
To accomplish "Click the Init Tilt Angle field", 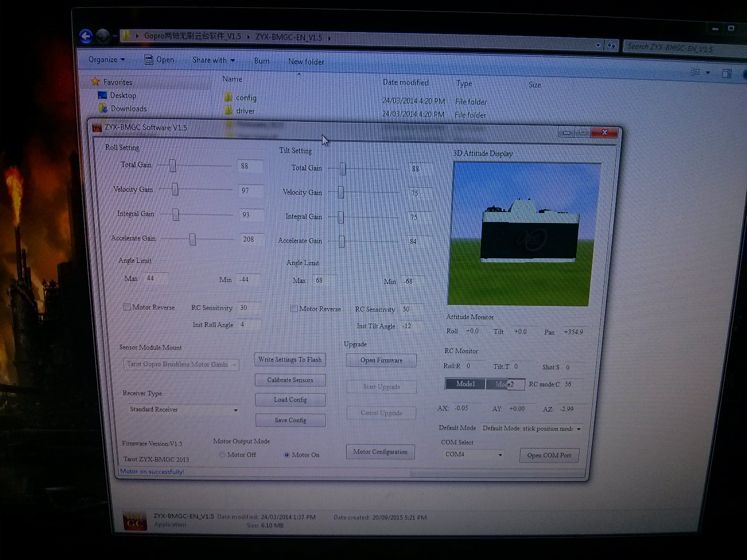I will (x=412, y=326).
